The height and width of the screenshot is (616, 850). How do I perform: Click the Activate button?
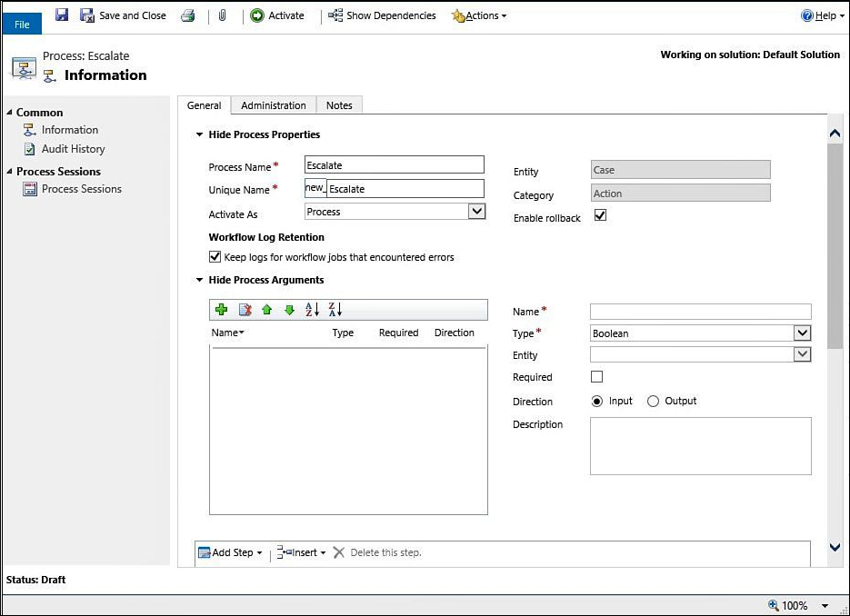[x=277, y=15]
